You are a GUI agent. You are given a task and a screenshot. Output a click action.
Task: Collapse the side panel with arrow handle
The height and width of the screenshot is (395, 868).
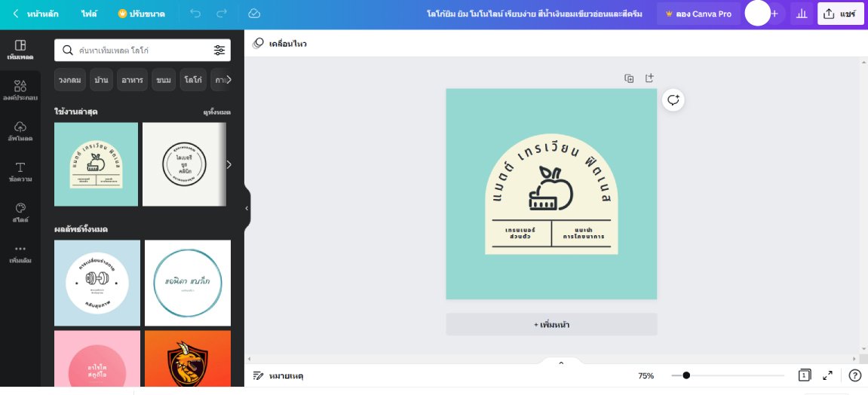click(x=247, y=208)
